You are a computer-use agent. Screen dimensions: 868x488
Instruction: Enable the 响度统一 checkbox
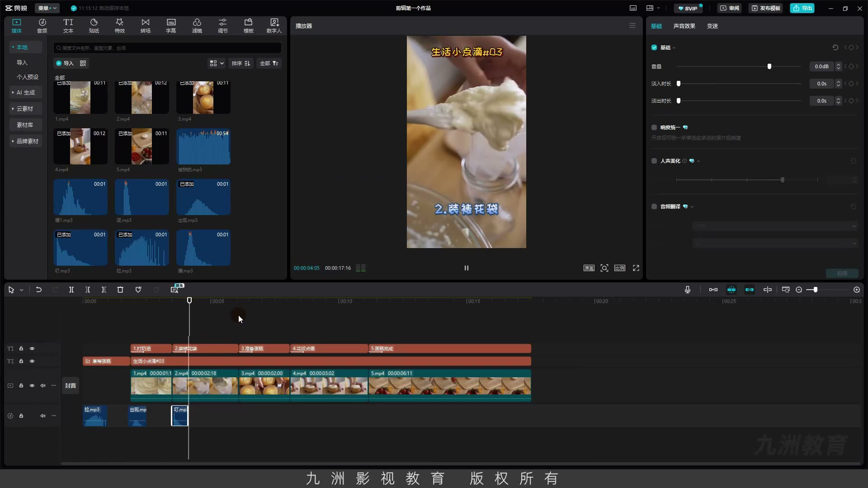[654, 127]
